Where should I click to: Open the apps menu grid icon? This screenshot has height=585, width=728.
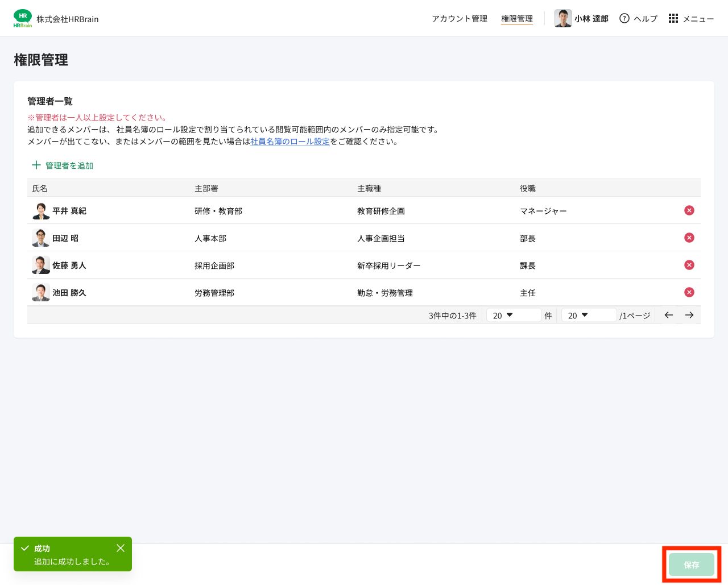coord(673,18)
